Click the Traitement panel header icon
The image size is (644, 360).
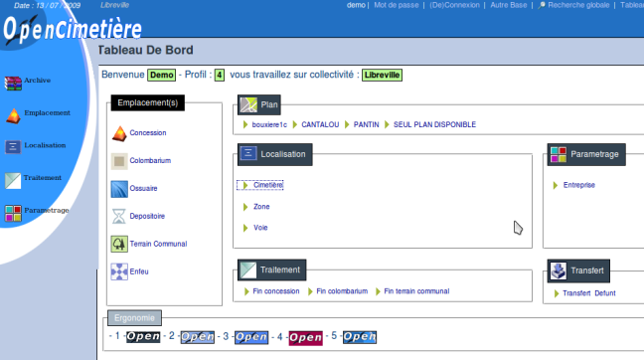(x=248, y=270)
